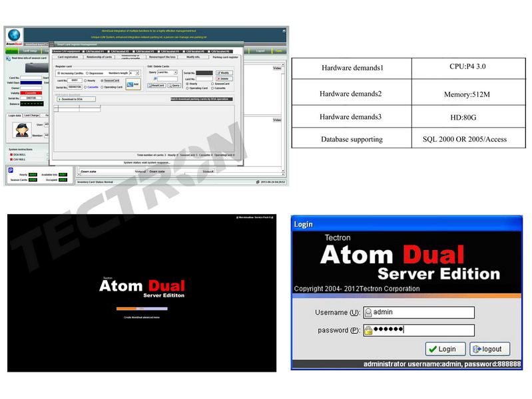Click the padlock icon in the password field
Image resolution: width=532 pixels, height=399 pixels.
pyautogui.click(x=368, y=331)
